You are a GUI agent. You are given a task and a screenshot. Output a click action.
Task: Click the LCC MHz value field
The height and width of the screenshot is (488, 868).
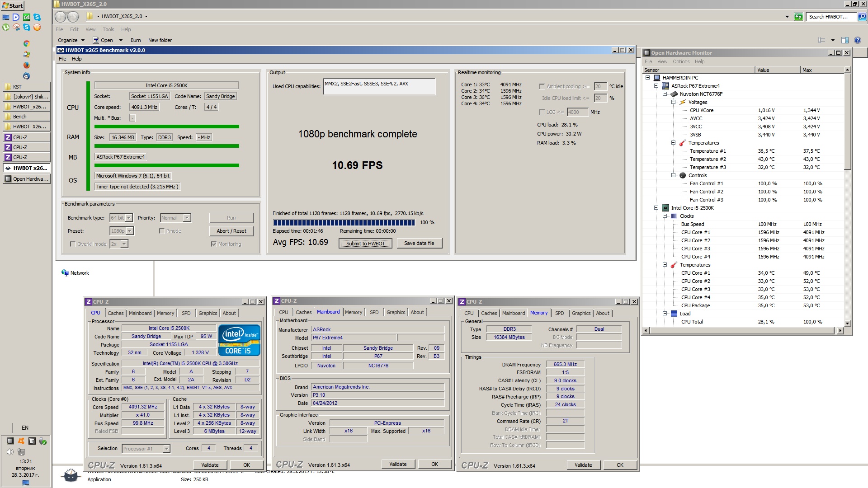[x=577, y=112]
